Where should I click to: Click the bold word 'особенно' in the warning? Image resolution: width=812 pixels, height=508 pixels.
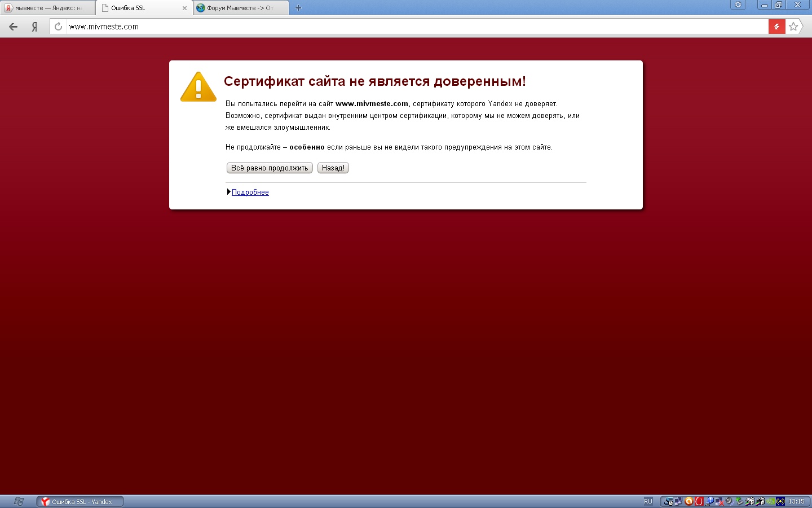[x=307, y=147]
